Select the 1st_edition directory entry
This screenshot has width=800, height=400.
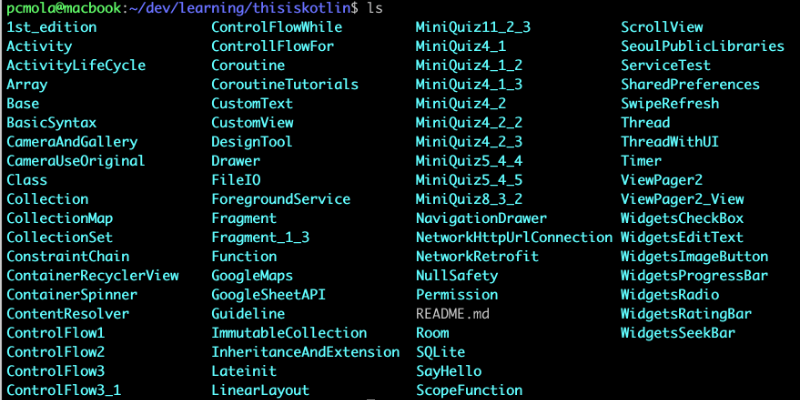point(52,27)
